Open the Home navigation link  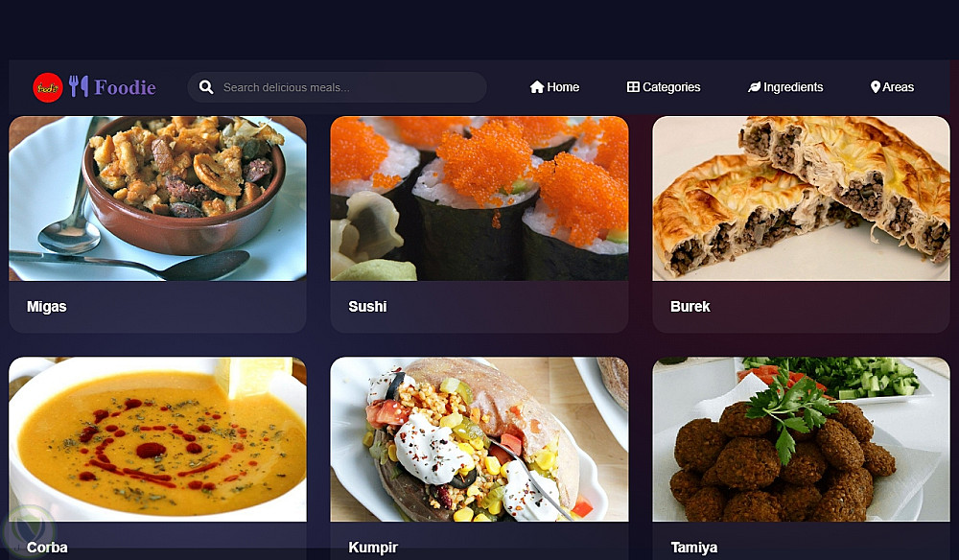[554, 87]
